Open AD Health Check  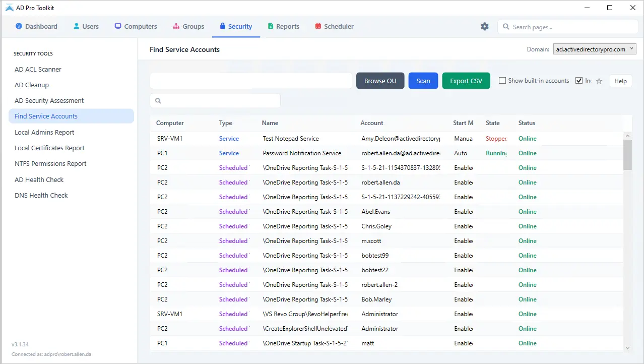point(39,179)
